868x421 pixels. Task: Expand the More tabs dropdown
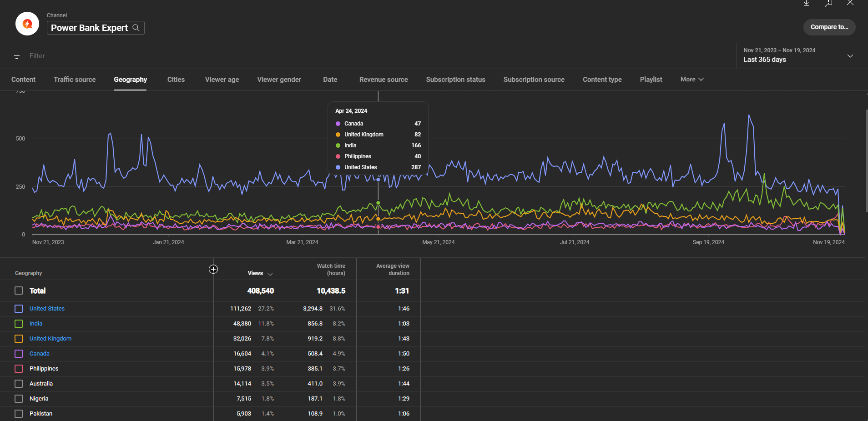tap(692, 79)
